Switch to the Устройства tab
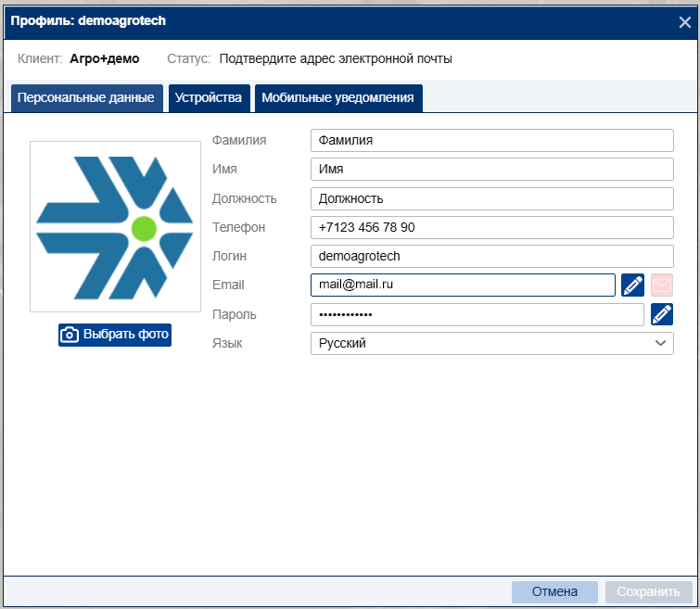 point(208,97)
